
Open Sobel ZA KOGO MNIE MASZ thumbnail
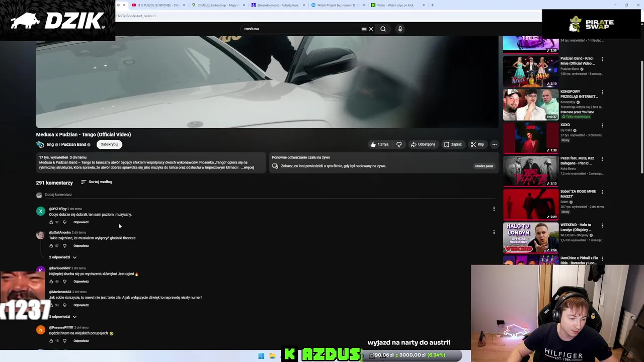pyautogui.click(x=531, y=204)
